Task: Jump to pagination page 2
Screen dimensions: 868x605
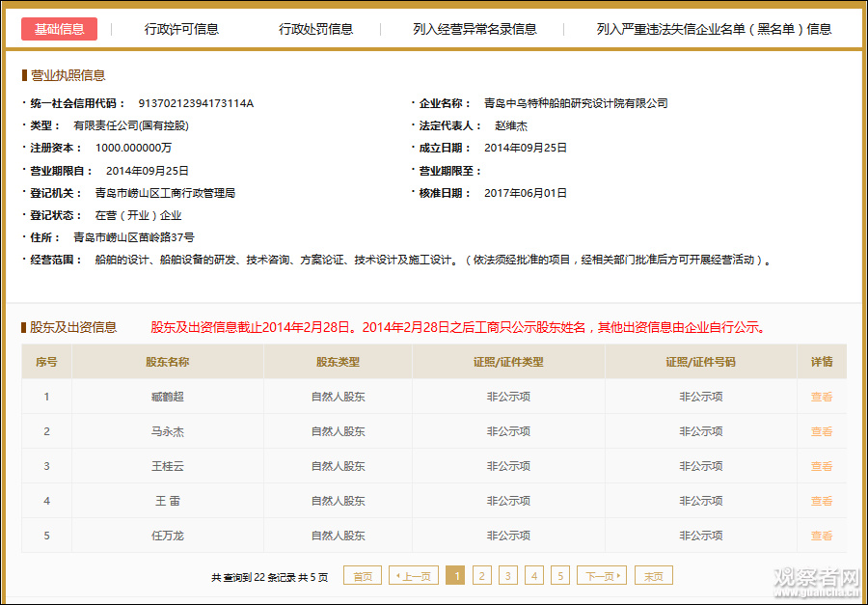Action: click(481, 576)
